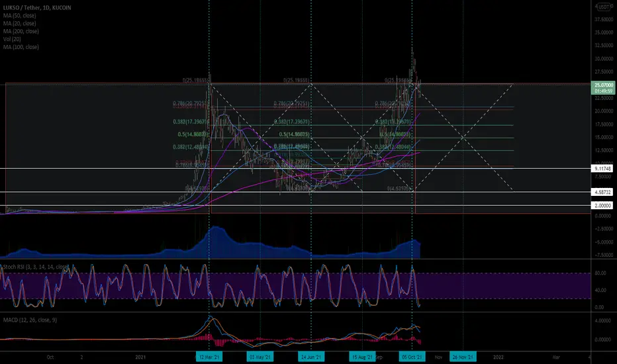Select the Stoch RSI indicator legend

(x=35, y=267)
